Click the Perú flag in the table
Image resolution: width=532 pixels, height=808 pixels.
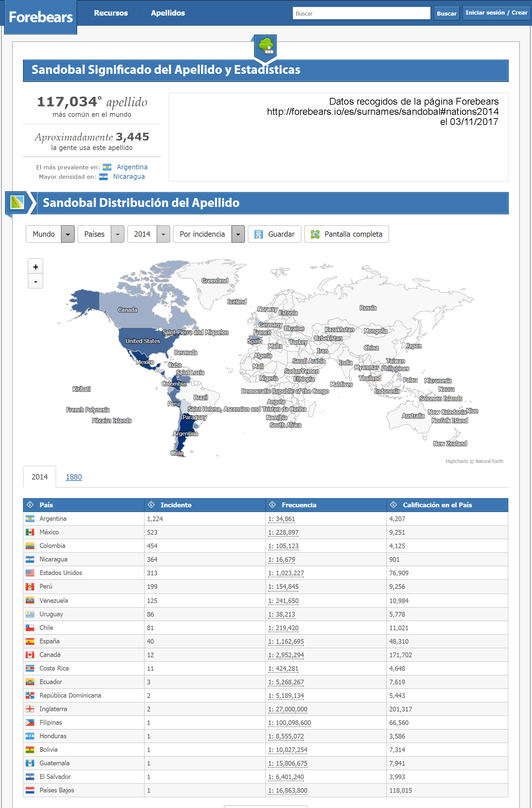point(30,587)
